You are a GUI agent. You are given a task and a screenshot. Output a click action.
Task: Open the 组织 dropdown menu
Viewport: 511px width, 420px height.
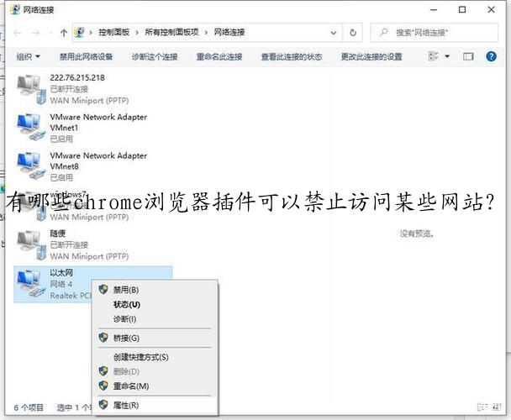point(28,56)
